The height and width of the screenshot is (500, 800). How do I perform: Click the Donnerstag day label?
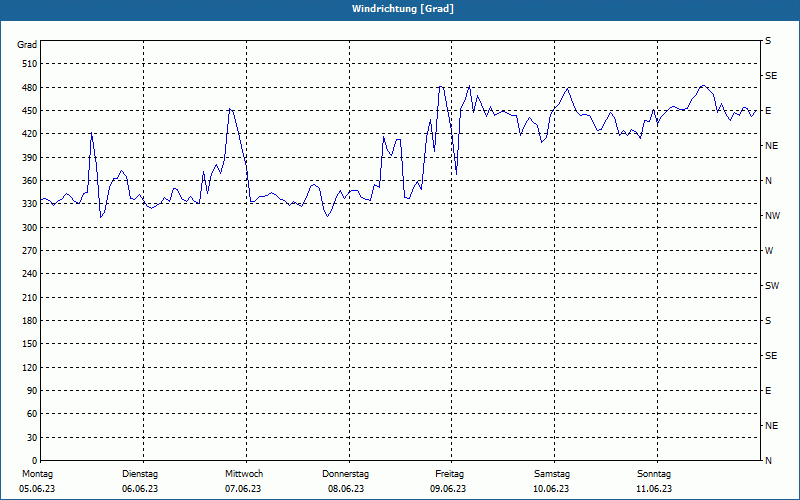pos(345,474)
